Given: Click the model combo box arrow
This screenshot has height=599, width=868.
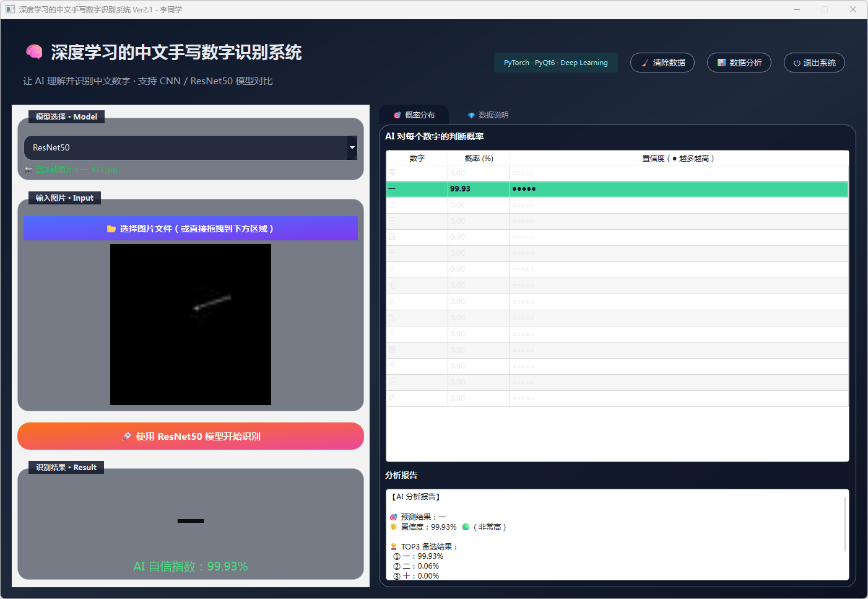Looking at the screenshot, I should point(352,147).
